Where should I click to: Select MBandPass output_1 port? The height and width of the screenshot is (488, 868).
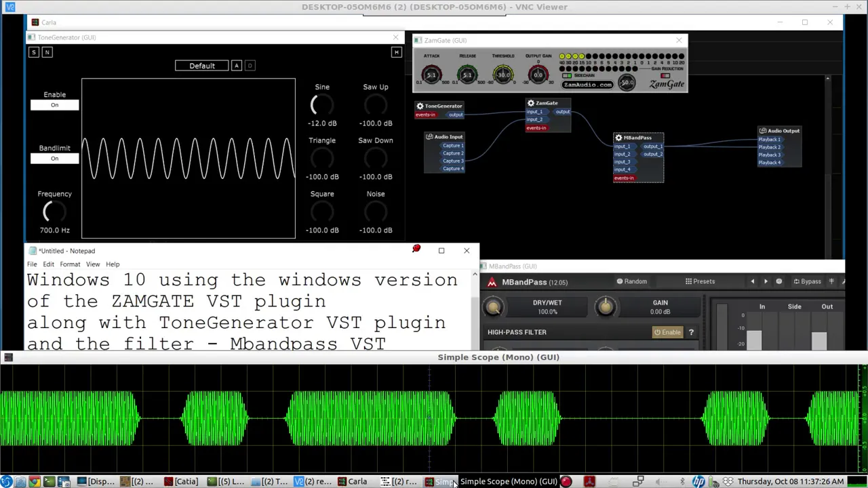[652, 146]
